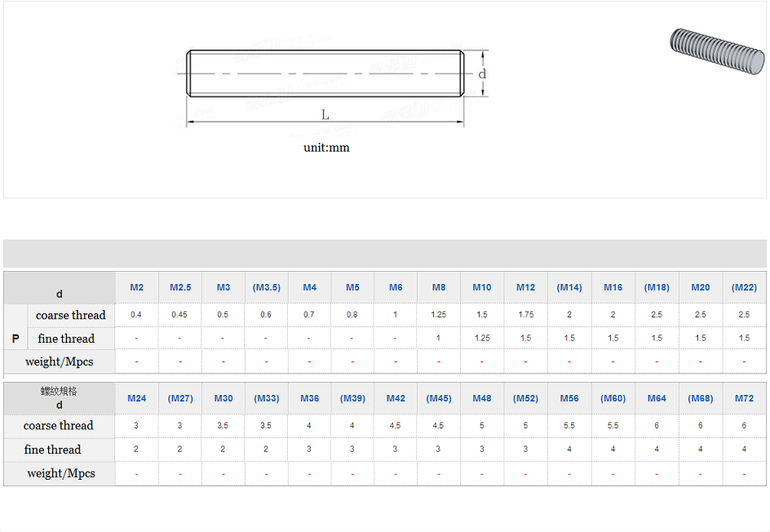Select the (M33) column header
Image resolution: width=770 pixels, height=532 pixels.
(267, 398)
